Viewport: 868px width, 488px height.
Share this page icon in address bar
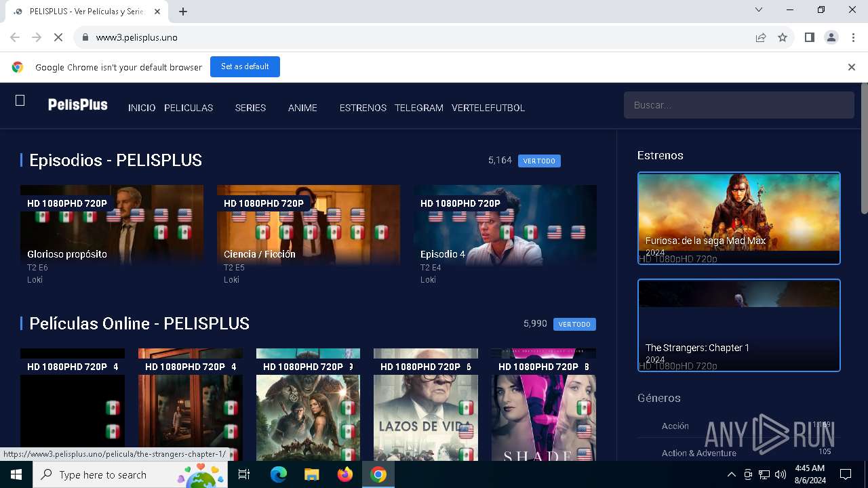point(761,37)
